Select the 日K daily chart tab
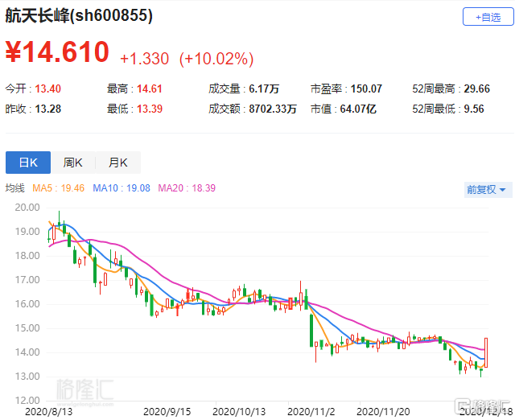Viewport: 515px width, 420px height. pyautogui.click(x=28, y=163)
